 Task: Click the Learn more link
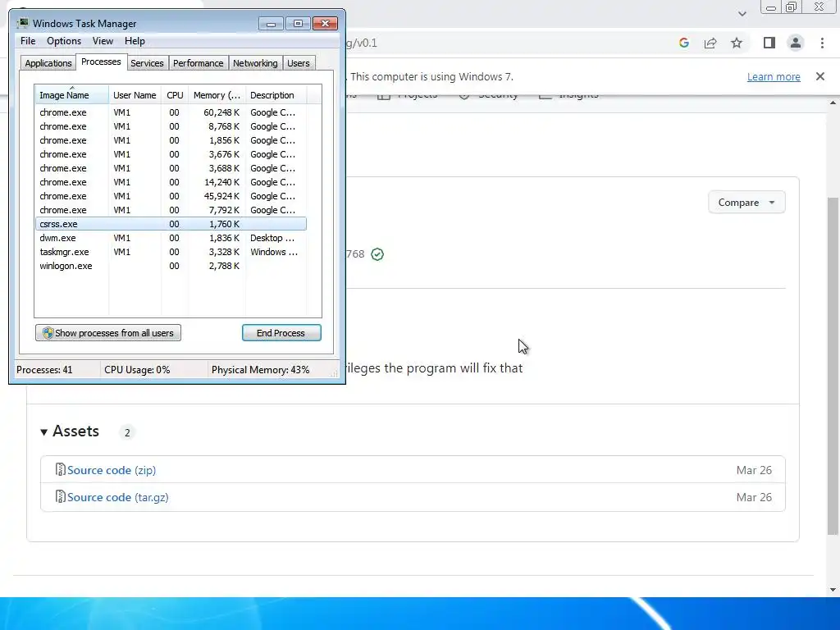(x=774, y=76)
